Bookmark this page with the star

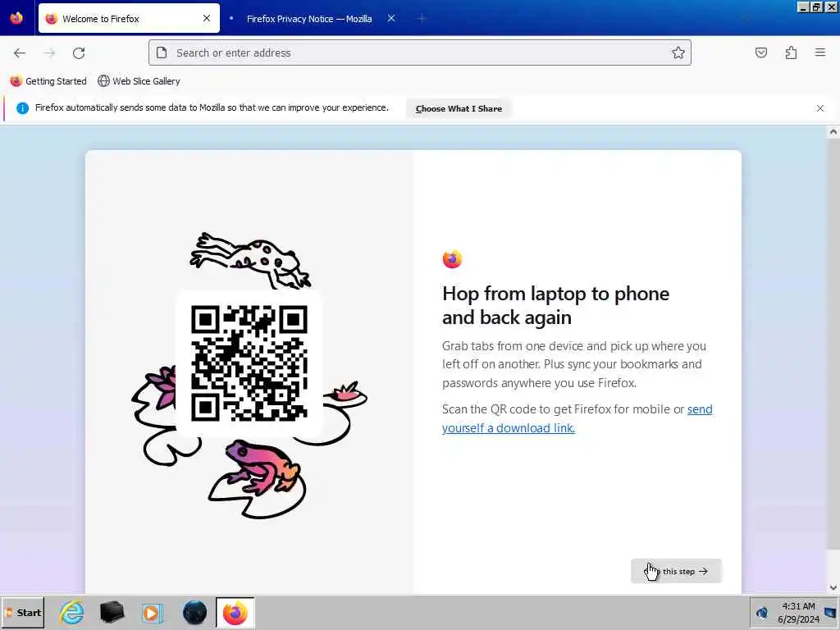[678, 52]
